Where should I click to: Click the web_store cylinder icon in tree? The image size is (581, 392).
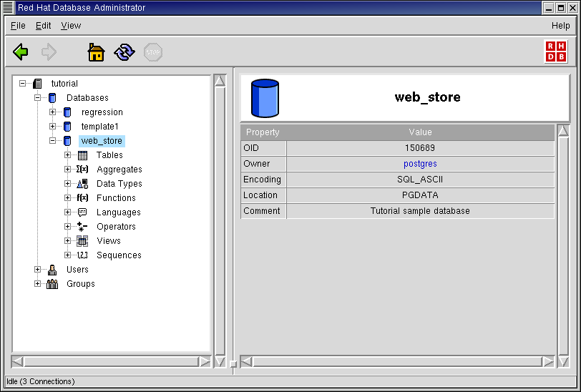coord(67,141)
